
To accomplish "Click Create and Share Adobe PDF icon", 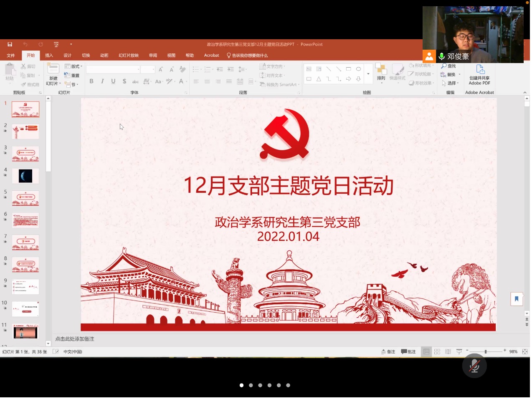I will tap(480, 70).
